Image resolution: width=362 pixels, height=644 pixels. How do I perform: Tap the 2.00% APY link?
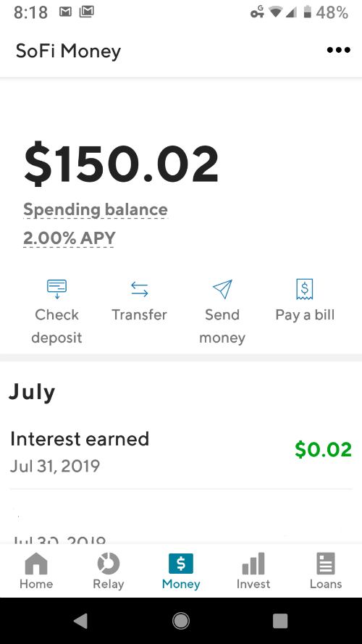(70, 238)
